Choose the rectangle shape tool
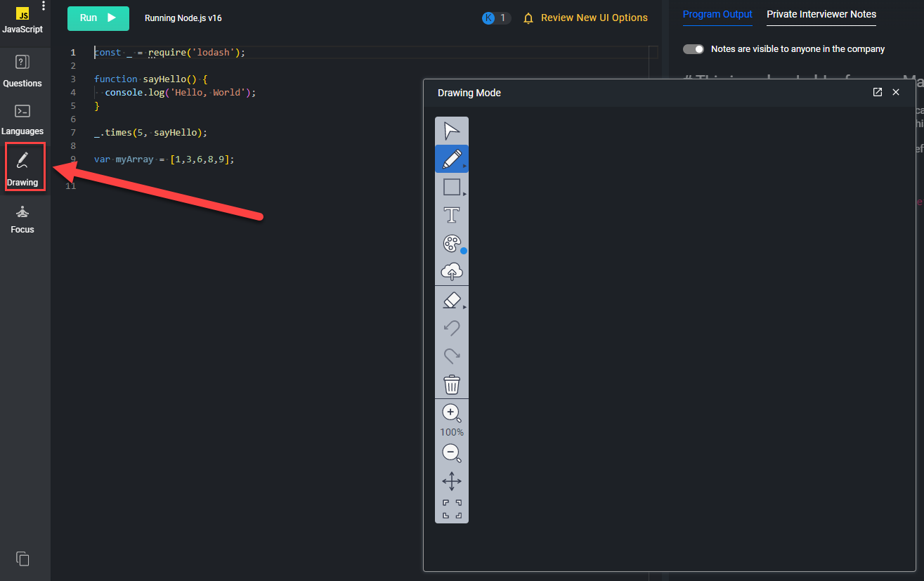The width and height of the screenshot is (924, 581). coord(452,187)
